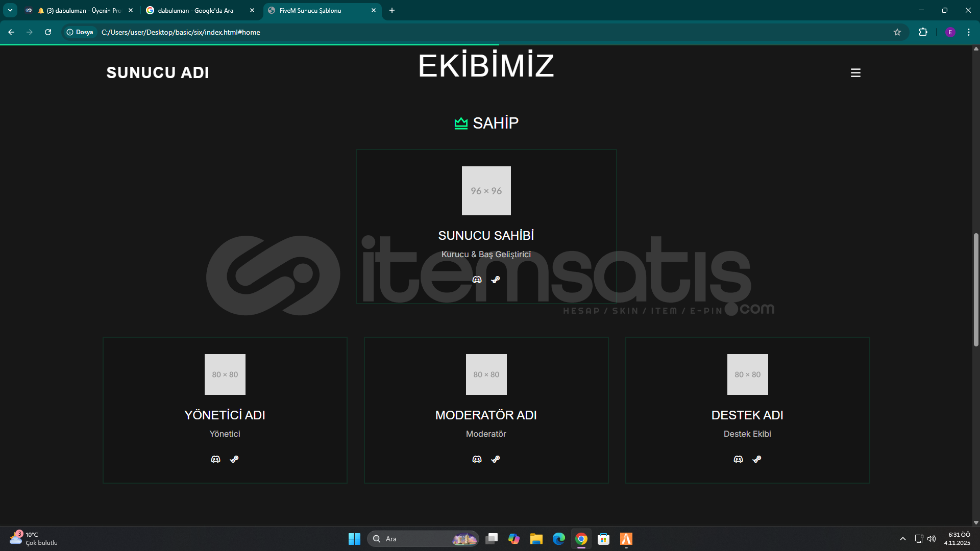Viewport: 980px width, 551px height.
Task: Click Discord icon on Moderatör Adı card
Action: point(477,459)
